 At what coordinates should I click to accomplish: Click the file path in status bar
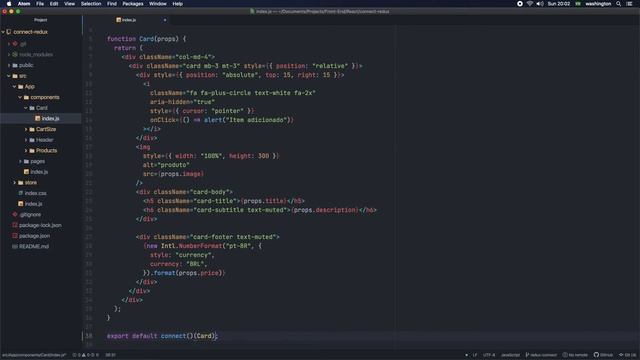(x=33, y=355)
